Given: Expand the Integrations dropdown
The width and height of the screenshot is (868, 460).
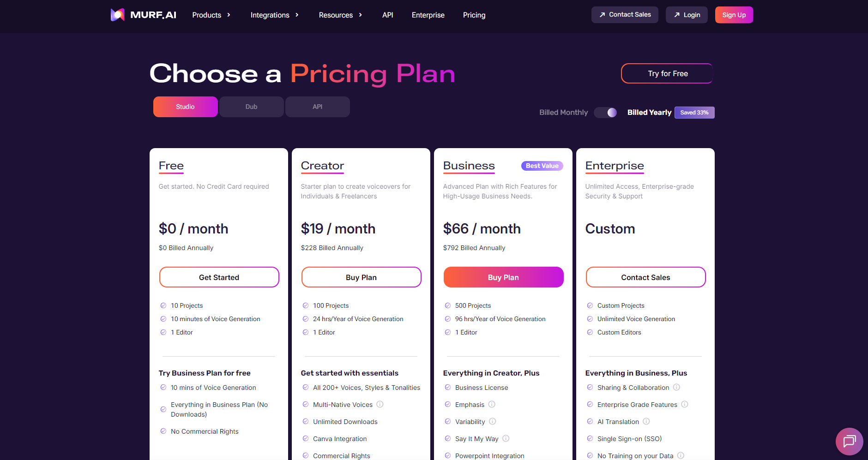Looking at the screenshot, I should click(274, 15).
